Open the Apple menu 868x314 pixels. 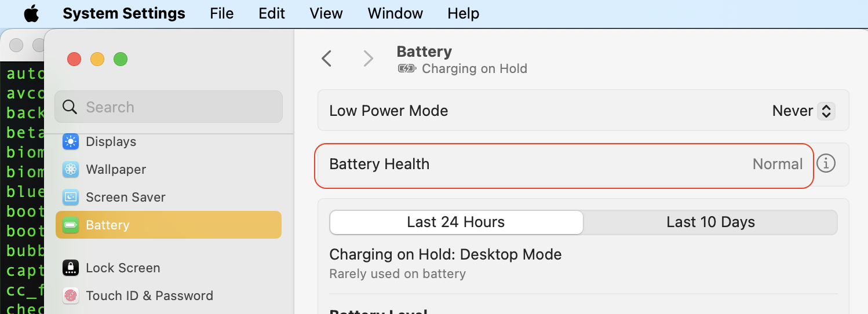click(x=31, y=13)
